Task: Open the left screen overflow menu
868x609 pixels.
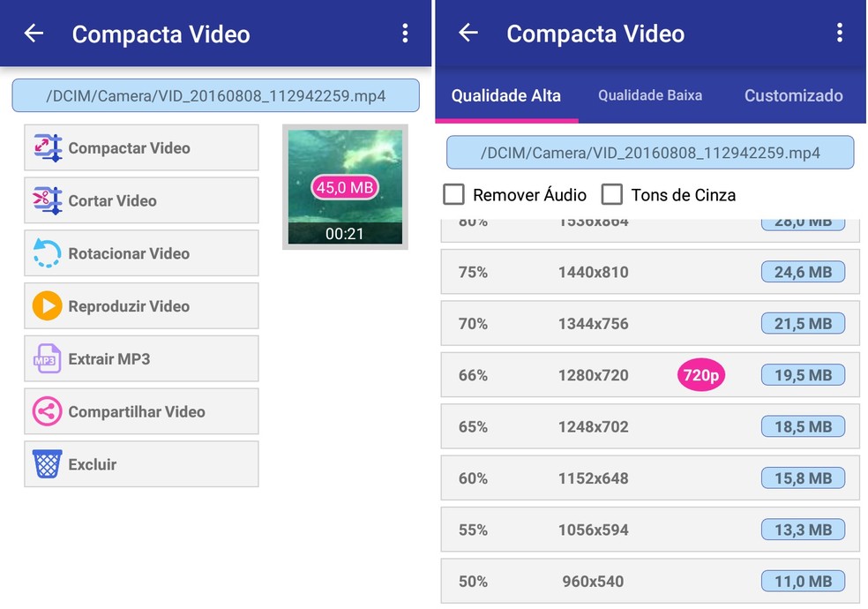Action: [406, 33]
